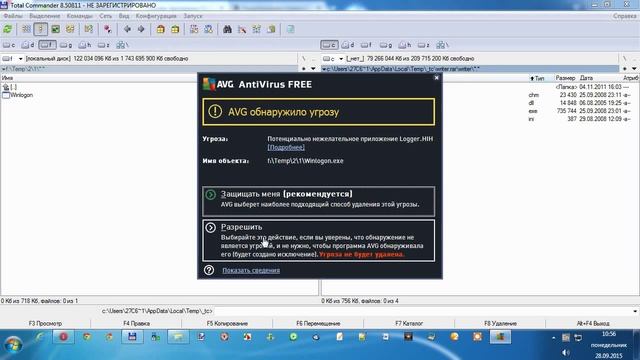Open right panel favorites hotlist star button
640x360 pixels.
click(x=625, y=69)
